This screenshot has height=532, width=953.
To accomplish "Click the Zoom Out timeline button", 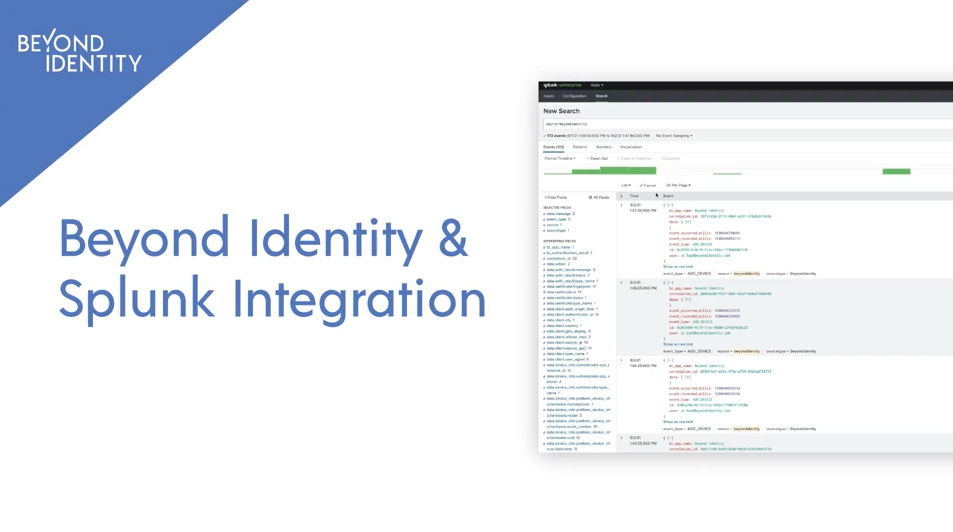I will (597, 159).
